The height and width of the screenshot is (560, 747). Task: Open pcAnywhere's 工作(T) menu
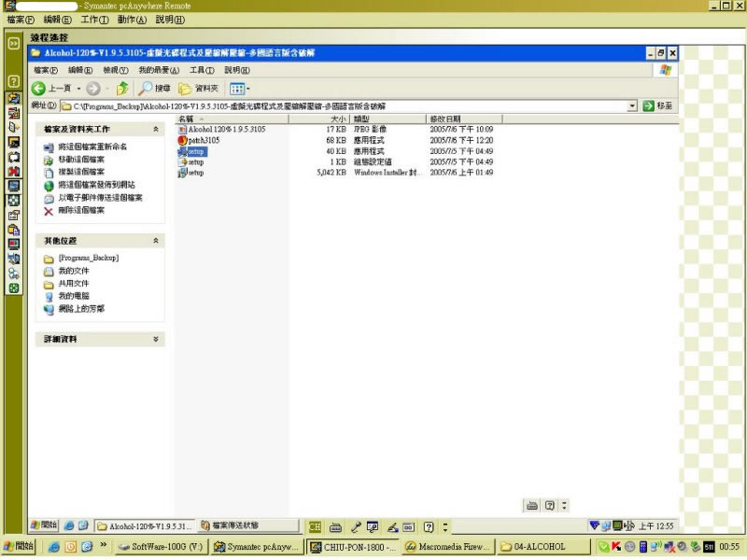pos(94,20)
